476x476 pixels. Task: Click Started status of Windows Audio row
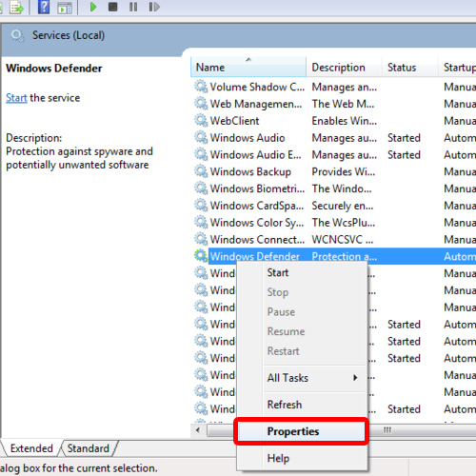[x=404, y=138]
